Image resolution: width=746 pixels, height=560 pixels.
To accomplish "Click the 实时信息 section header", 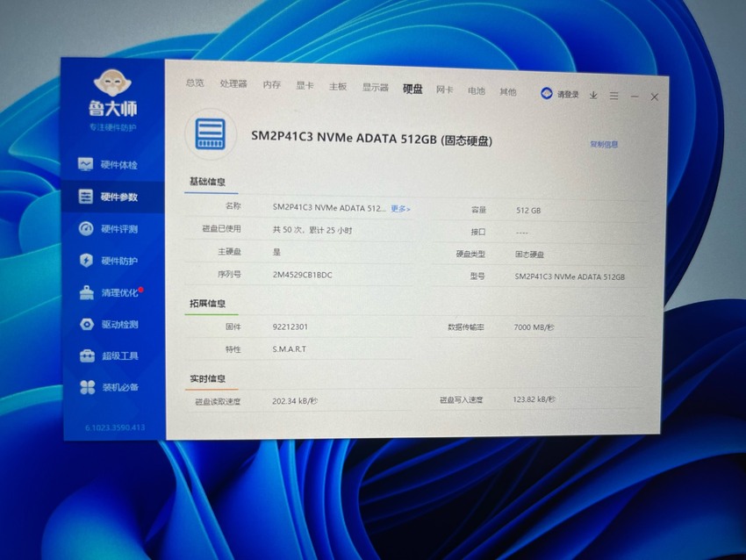I will coord(208,378).
